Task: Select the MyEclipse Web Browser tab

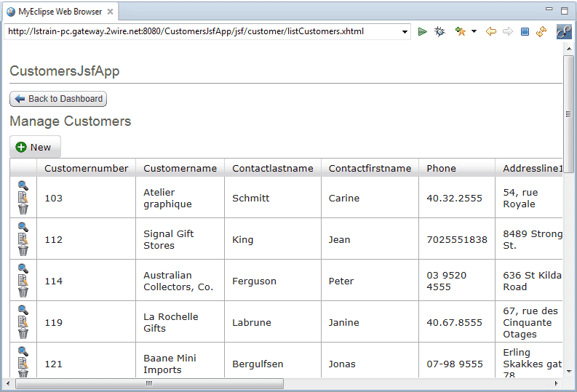Action: coord(59,11)
